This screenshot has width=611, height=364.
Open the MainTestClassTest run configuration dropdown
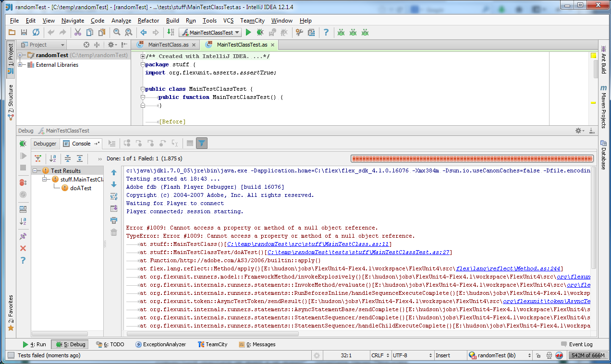point(210,33)
